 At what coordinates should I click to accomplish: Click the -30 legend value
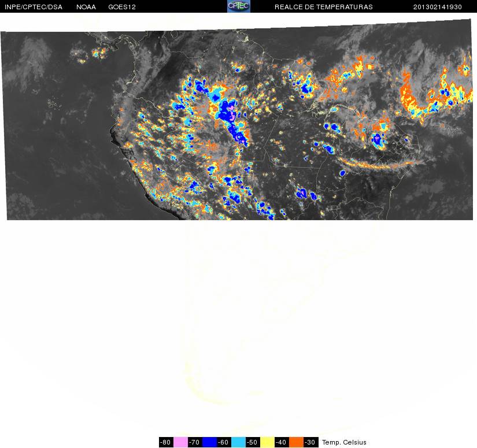311,442
